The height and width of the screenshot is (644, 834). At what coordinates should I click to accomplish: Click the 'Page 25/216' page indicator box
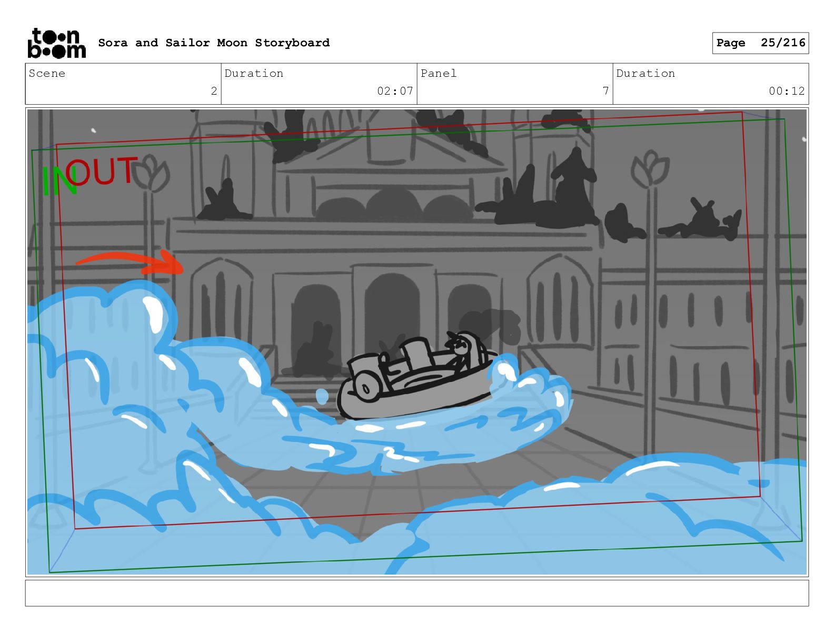pos(760,43)
